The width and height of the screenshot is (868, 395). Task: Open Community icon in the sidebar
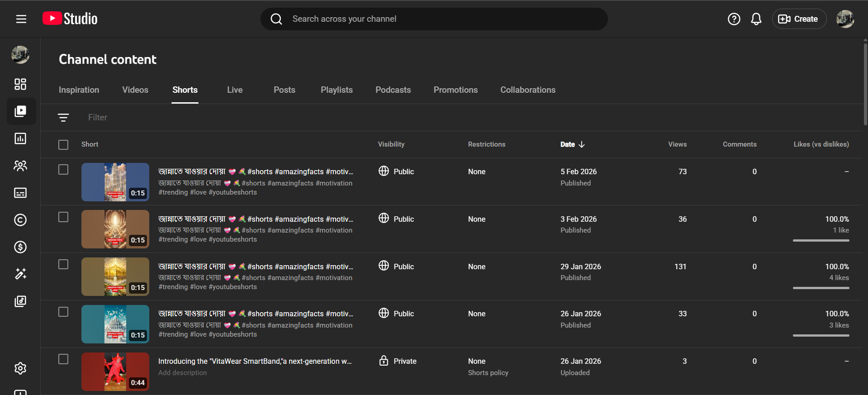(20, 166)
